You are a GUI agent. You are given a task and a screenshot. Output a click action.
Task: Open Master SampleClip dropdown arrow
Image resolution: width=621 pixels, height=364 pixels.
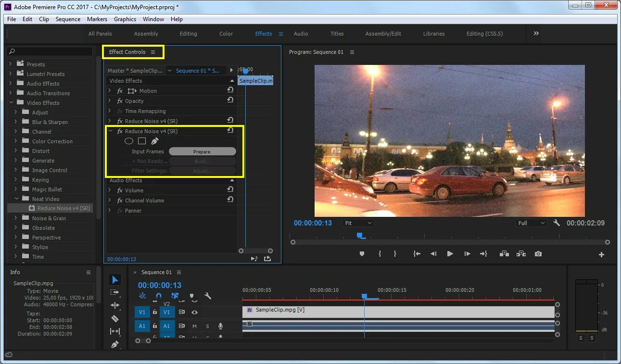tap(169, 71)
